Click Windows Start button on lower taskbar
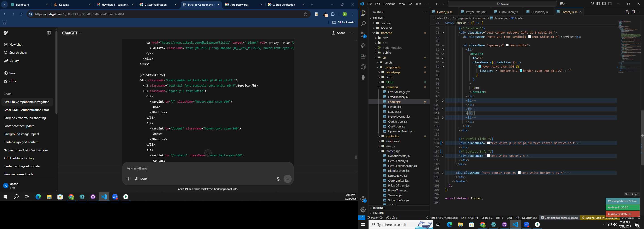The image size is (644, 229). [363, 225]
